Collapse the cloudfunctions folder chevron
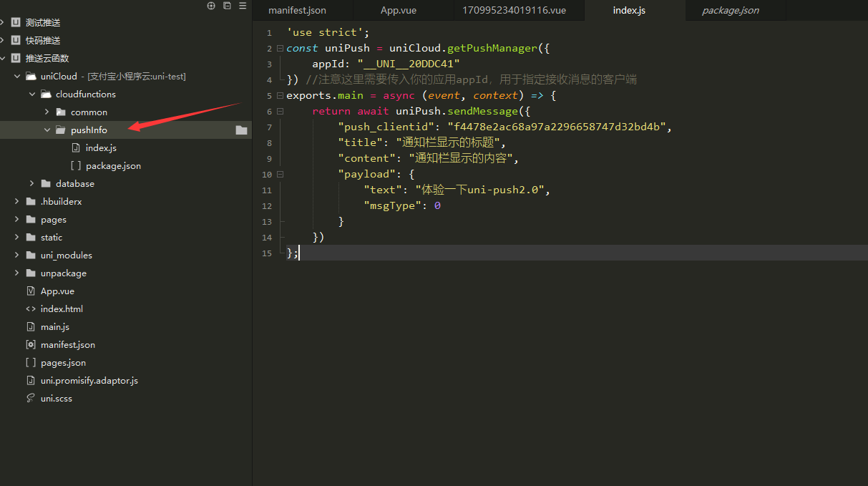The height and width of the screenshot is (486, 868). click(x=31, y=94)
